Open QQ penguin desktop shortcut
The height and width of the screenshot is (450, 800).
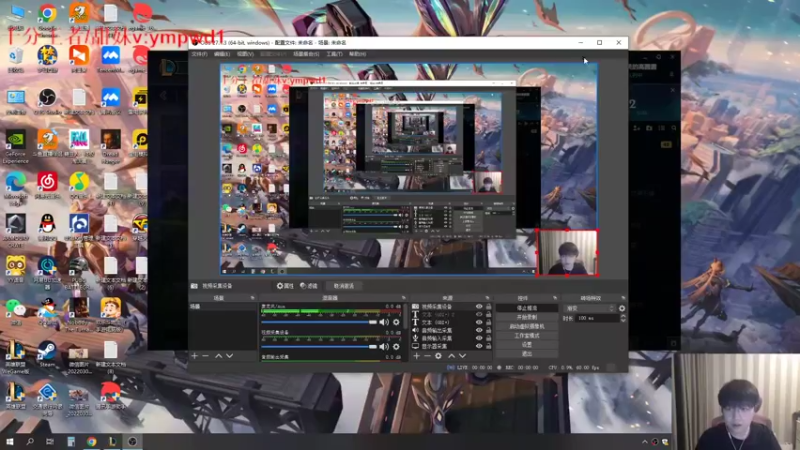47,227
